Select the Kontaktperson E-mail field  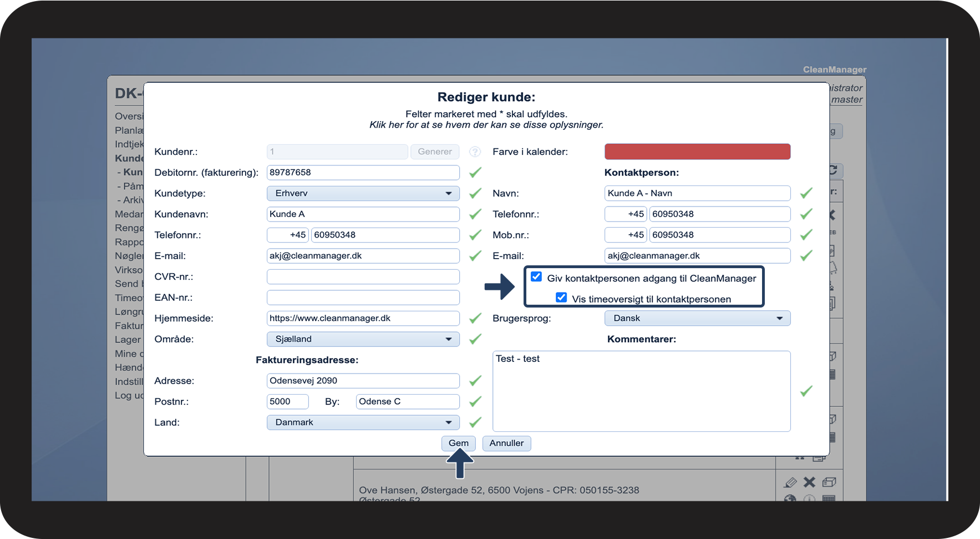pyautogui.click(x=698, y=256)
